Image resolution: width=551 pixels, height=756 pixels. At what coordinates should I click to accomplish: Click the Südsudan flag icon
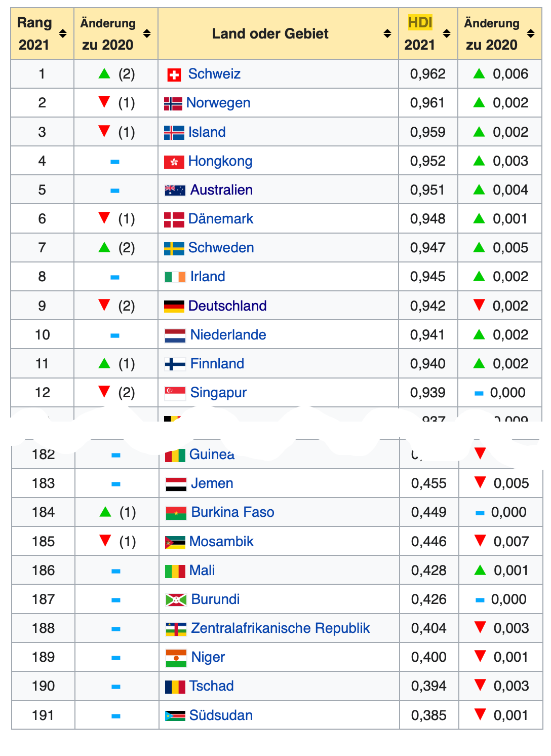[x=175, y=716]
